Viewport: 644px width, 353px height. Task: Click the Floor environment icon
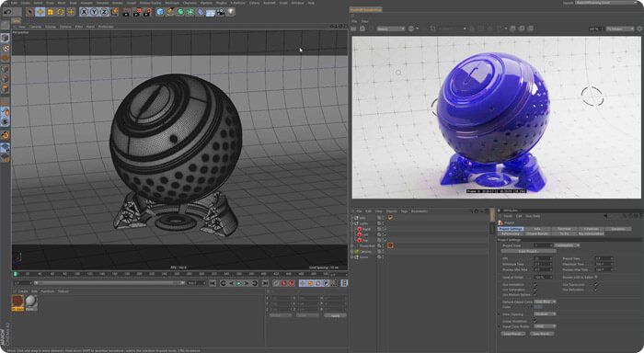click(211, 13)
